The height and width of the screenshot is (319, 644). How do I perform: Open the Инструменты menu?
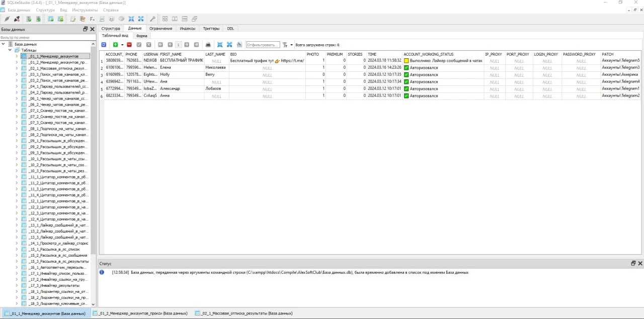[x=85, y=10]
